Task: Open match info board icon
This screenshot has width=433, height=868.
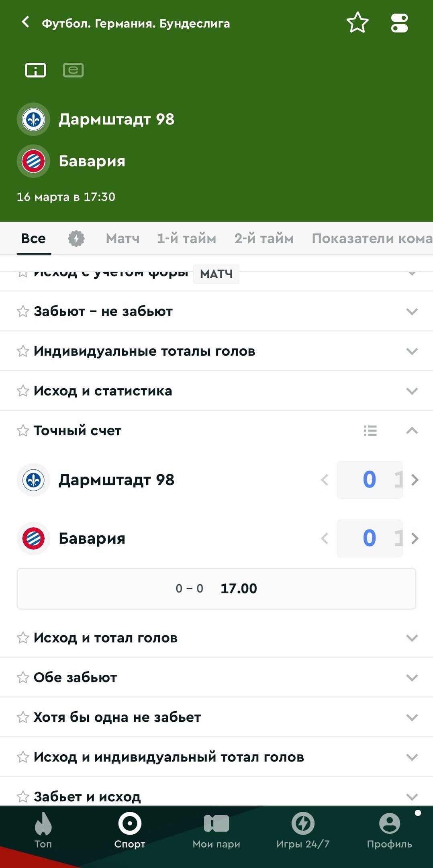Action: (36, 70)
